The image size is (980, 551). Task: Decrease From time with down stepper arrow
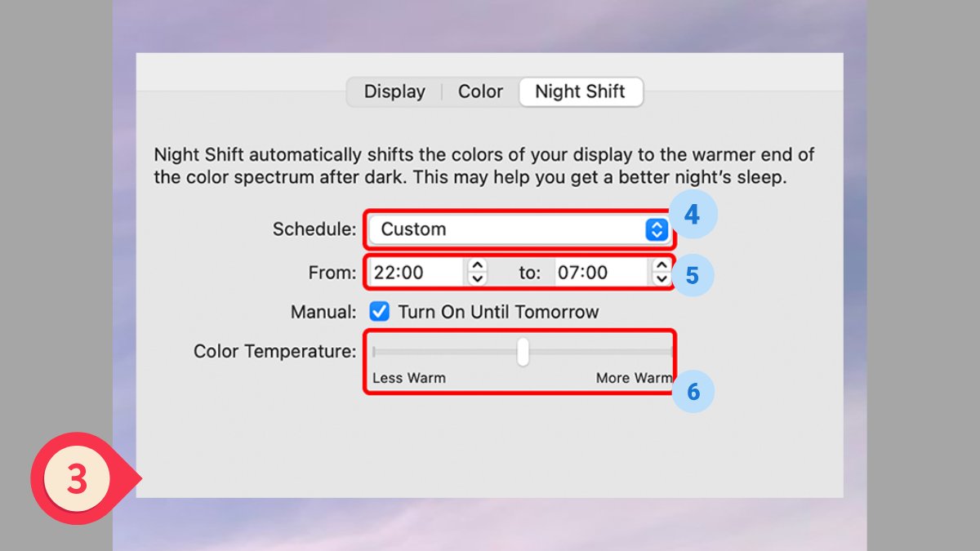coord(478,279)
